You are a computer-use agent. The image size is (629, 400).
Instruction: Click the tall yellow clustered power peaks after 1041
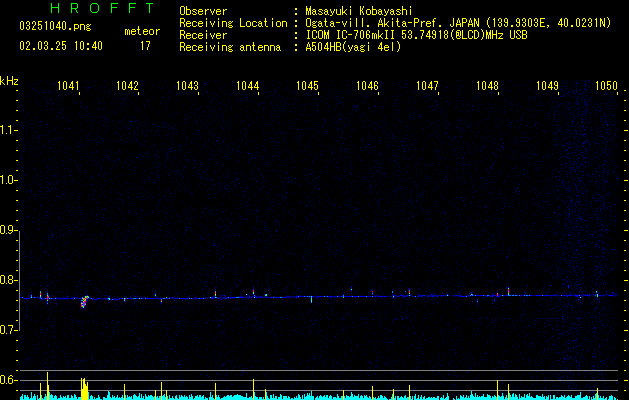(x=84, y=388)
